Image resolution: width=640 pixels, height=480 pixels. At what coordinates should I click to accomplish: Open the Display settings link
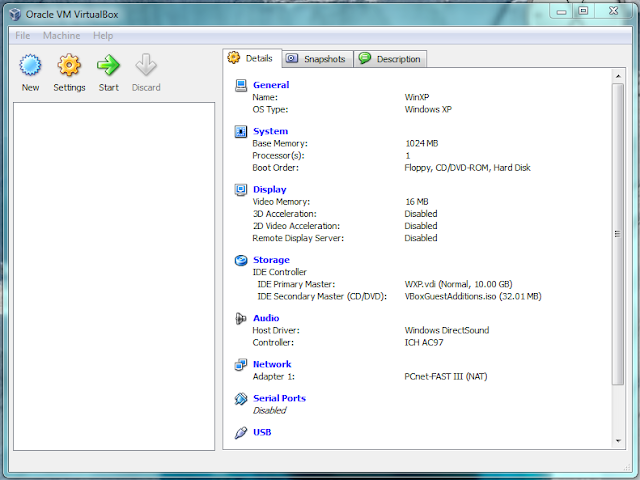[x=269, y=189]
